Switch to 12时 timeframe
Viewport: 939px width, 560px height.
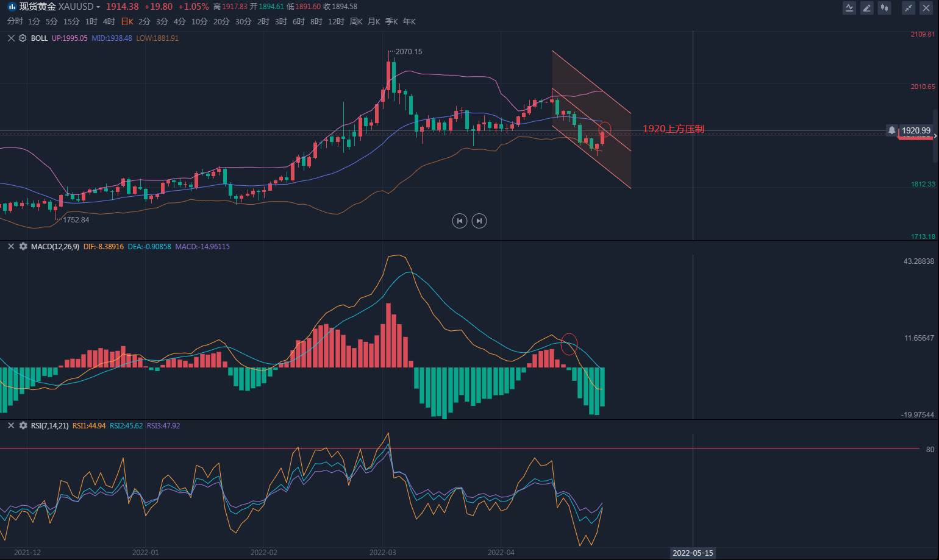tap(336, 21)
